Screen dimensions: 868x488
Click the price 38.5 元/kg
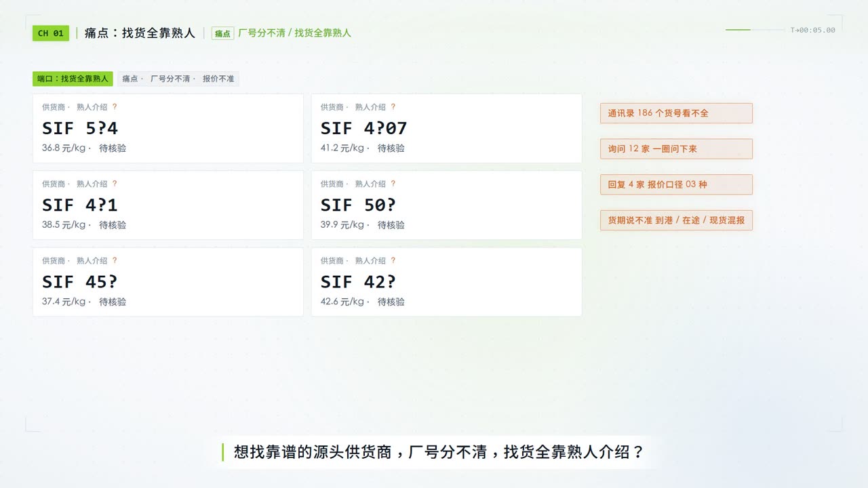(64, 225)
